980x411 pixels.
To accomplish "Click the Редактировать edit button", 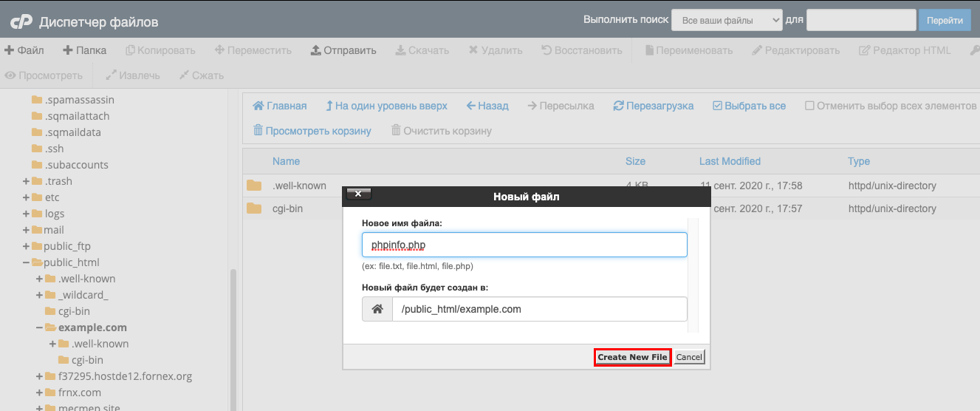I will point(796,50).
